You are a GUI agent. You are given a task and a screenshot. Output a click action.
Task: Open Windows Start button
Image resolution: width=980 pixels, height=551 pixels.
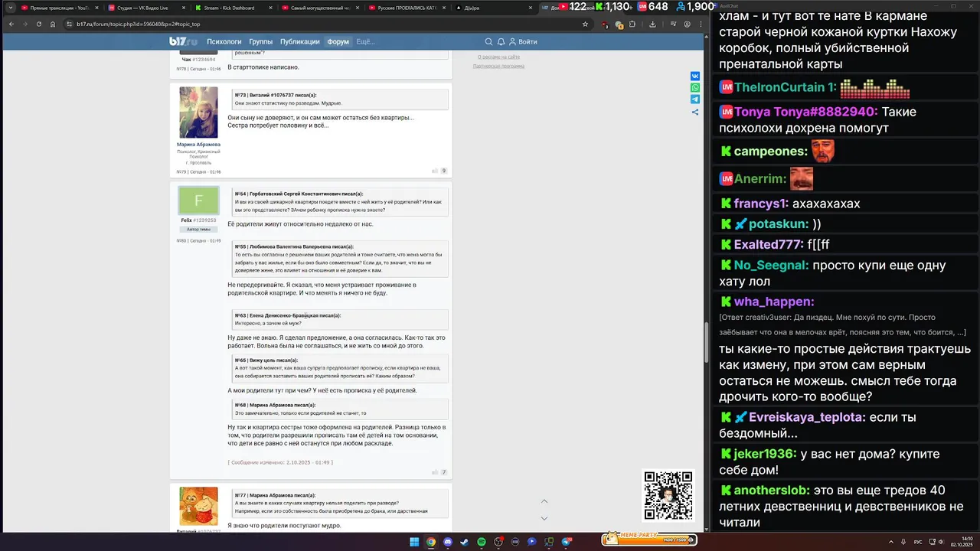point(414,542)
